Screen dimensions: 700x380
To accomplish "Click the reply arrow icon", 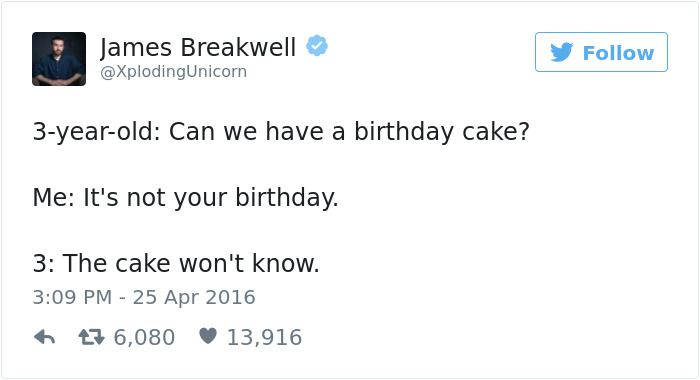I will 44,337.
